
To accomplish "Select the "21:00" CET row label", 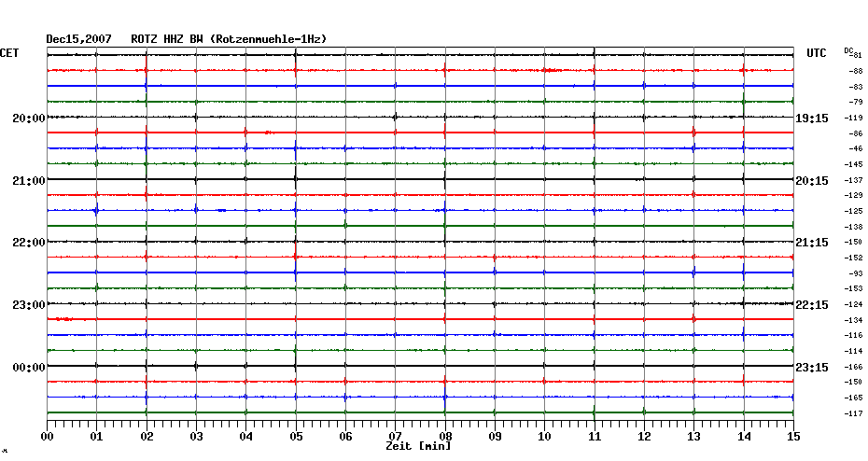I will (x=29, y=181).
